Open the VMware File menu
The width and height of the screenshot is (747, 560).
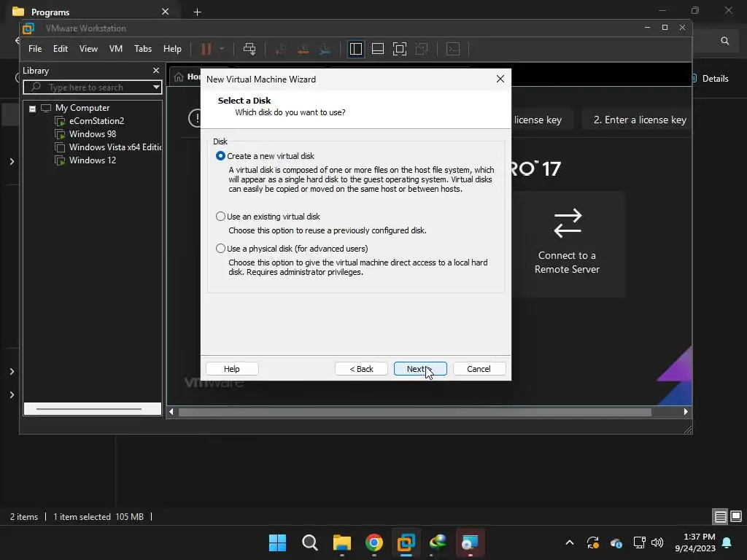35,49
